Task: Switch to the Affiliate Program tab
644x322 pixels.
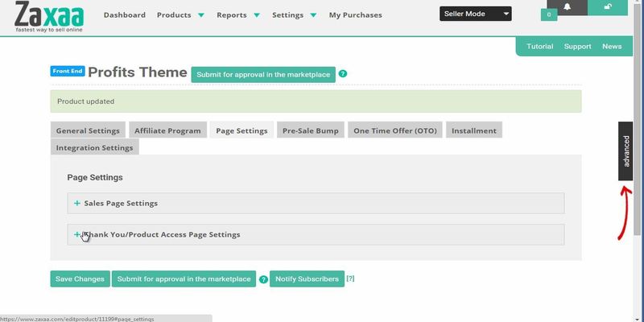Action: (167, 130)
